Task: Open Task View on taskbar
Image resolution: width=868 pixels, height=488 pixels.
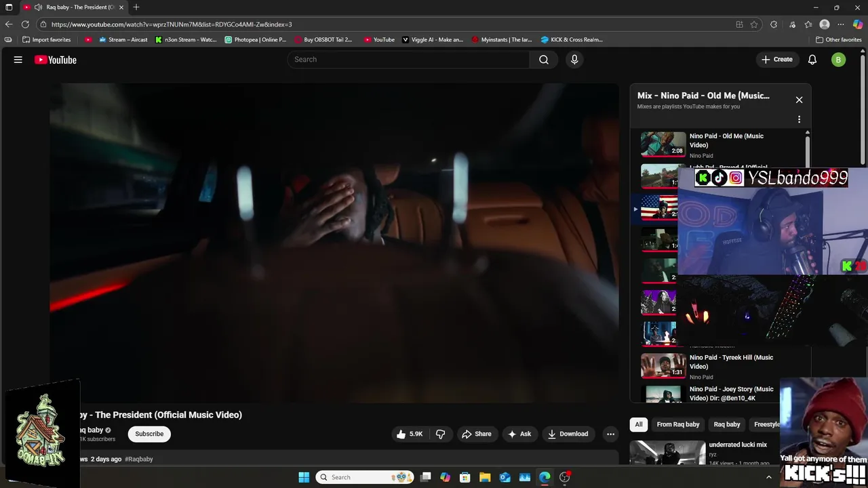Action: (x=425, y=477)
